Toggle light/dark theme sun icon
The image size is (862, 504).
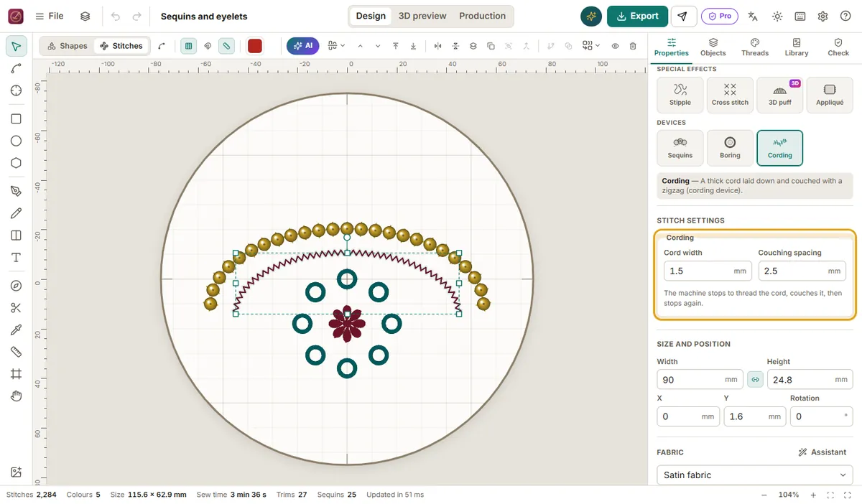tap(777, 17)
